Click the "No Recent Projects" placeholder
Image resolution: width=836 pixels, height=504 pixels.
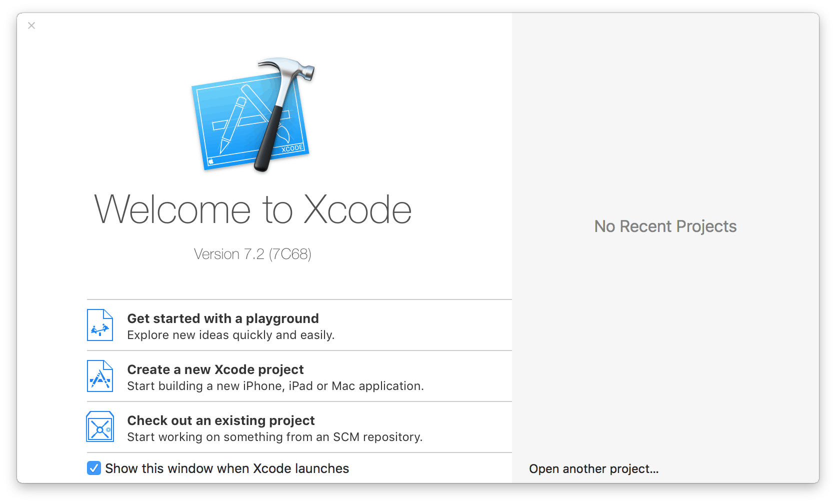pos(665,226)
